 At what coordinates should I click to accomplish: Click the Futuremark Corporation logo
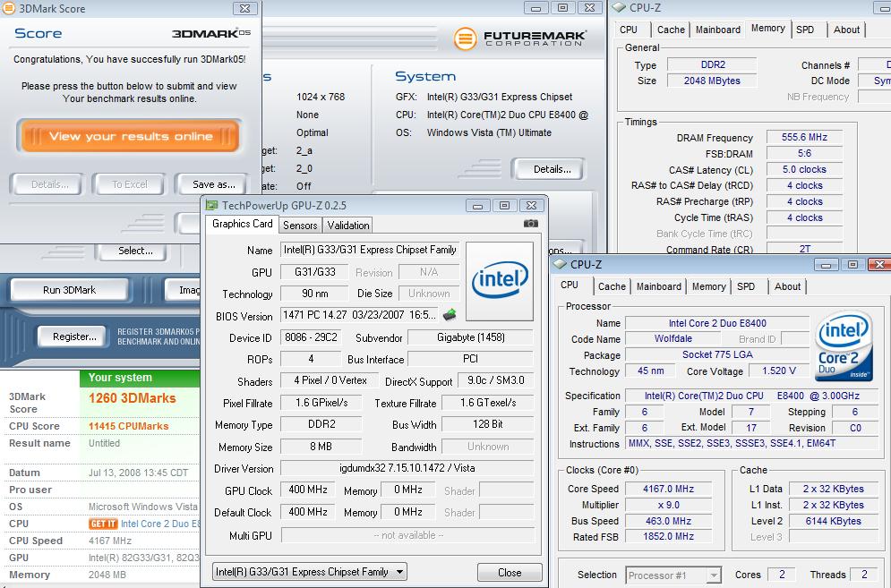[x=519, y=38]
